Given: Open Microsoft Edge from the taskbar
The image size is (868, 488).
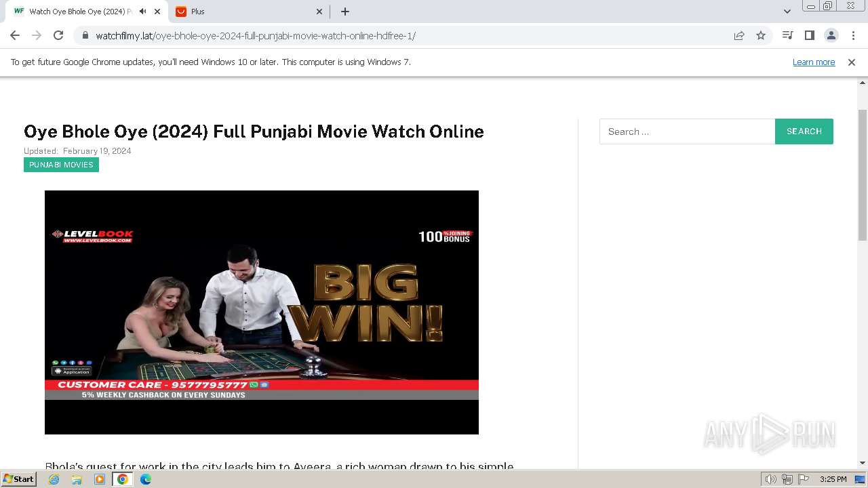Looking at the screenshot, I should click(146, 479).
